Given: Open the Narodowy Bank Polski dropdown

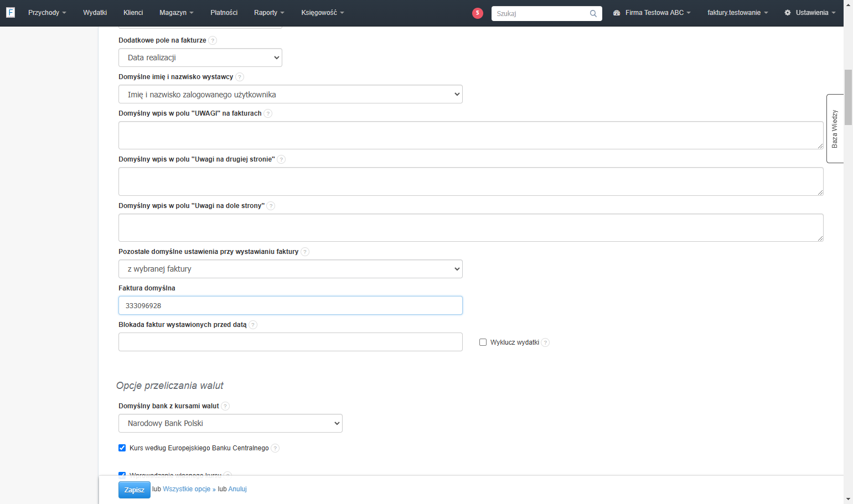Looking at the screenshot, I should (x=230, y=423).
